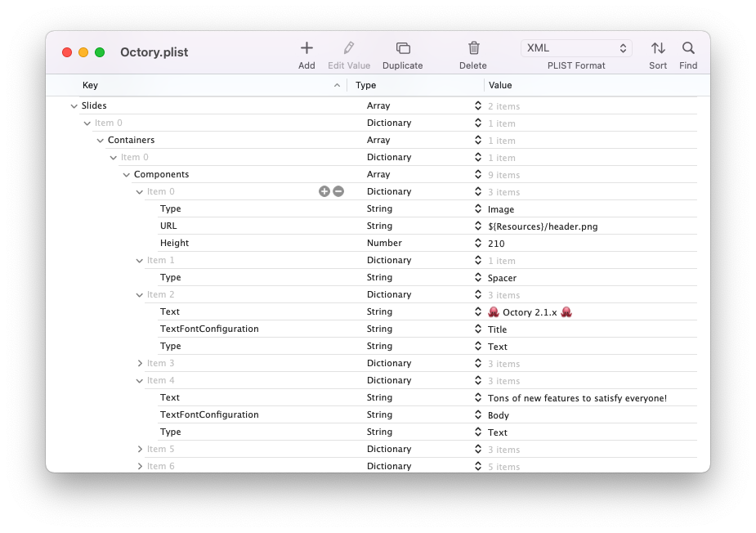Add a row with the plus circle icon
Viewport: 756px width, 533px height.
tap(324, 191)
